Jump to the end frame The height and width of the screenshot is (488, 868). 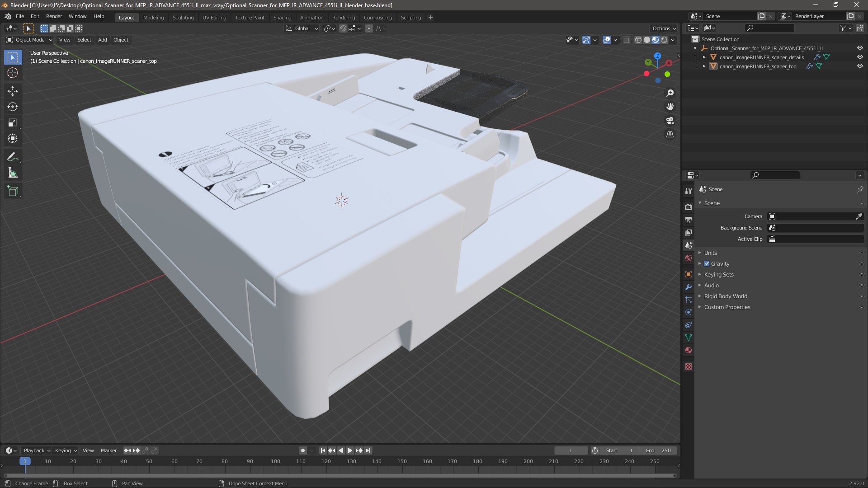[x=368, y=450]
